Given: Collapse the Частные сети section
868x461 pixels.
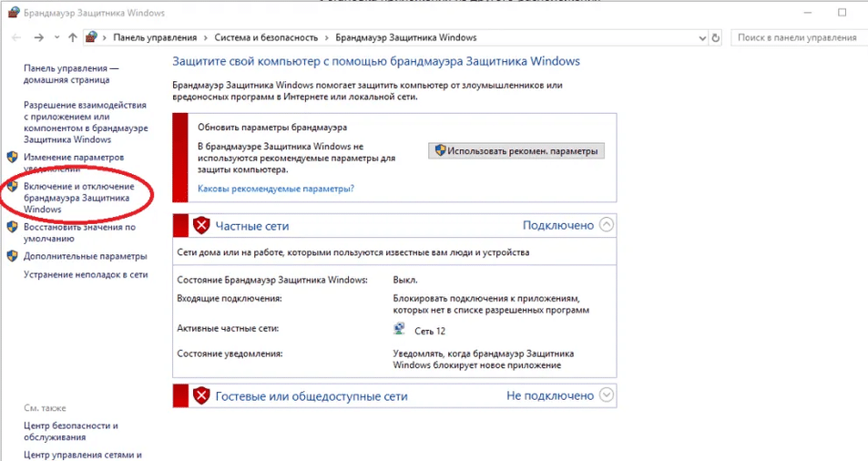Looking at the screenshot, I should tap(608, 224).
